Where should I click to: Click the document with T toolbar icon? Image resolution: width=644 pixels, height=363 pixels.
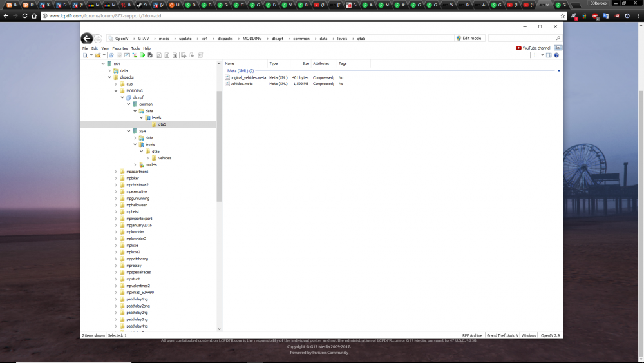[x=175, y=55]
